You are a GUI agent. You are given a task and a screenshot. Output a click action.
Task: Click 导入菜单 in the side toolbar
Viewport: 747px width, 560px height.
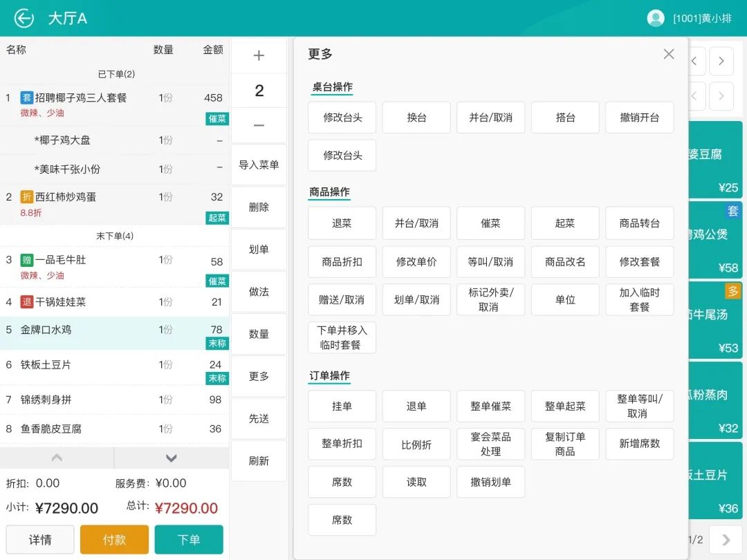[259, 165]
